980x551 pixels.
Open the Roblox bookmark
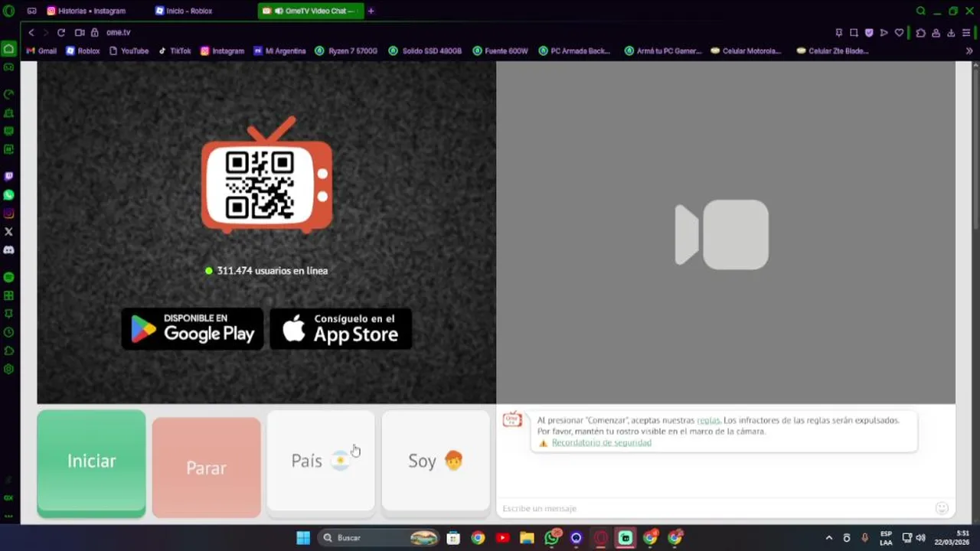(x=83, y=51)
